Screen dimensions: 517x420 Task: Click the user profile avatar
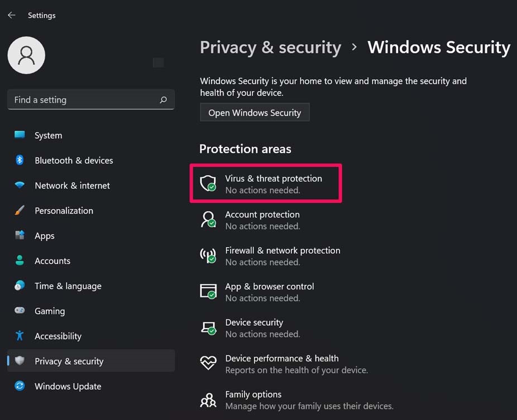click(x=26, y=55)
